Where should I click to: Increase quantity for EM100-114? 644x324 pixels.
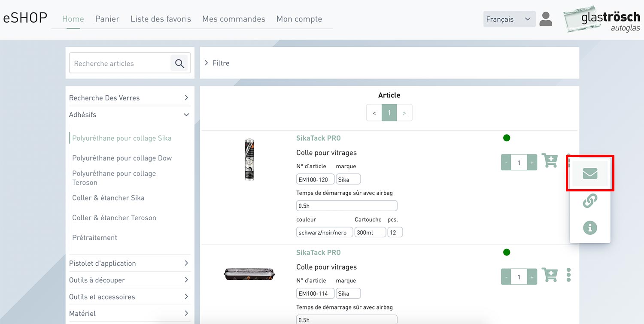pyautogui.click(x=532, y=277)
